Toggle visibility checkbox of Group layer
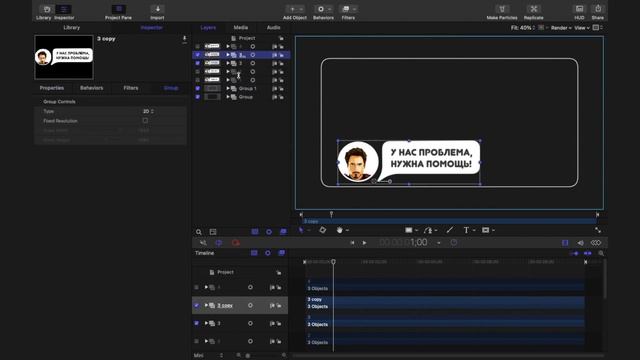Viewport: 640px width, 360px height. (x=198, y=97)
